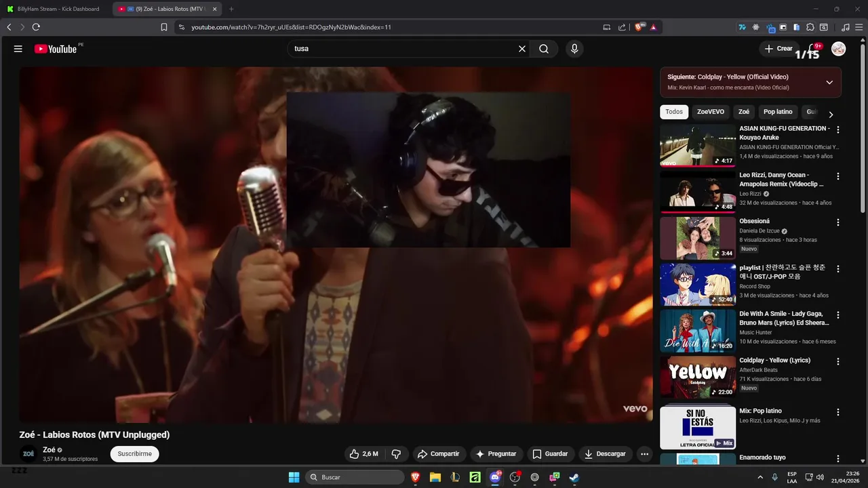Click the taskbar Buscar search box
This screenshot has width=868, height=488.
355,477
